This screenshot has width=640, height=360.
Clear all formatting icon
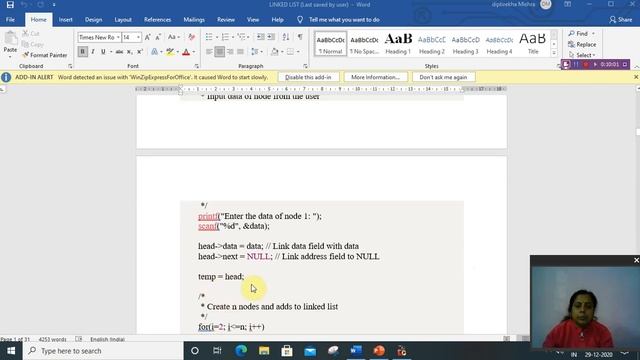[191, 37]
